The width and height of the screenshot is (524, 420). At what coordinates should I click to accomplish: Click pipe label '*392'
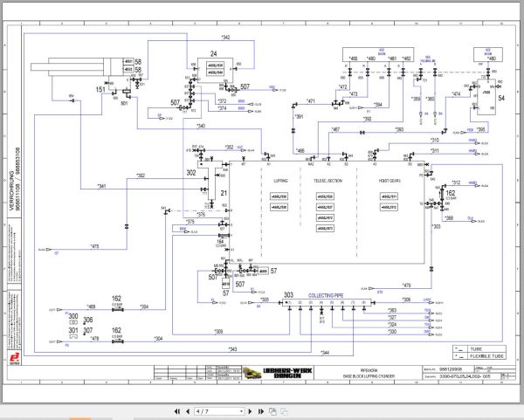pos(367,119)
